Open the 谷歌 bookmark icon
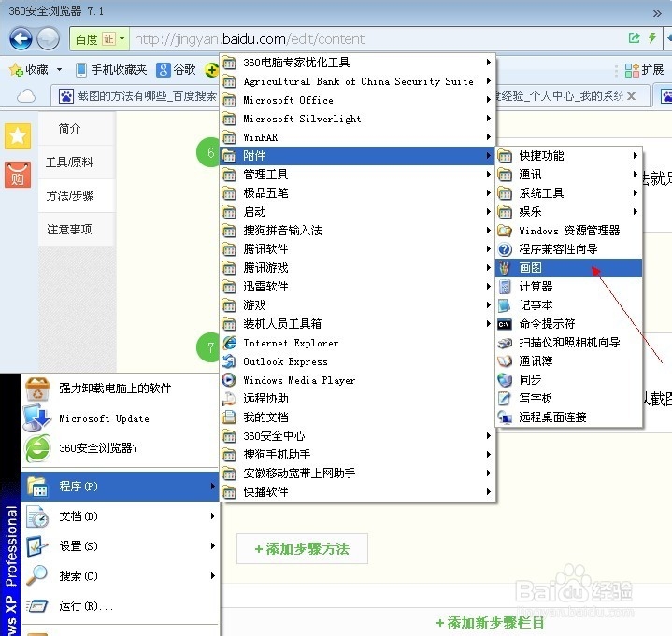 (163, 69)
